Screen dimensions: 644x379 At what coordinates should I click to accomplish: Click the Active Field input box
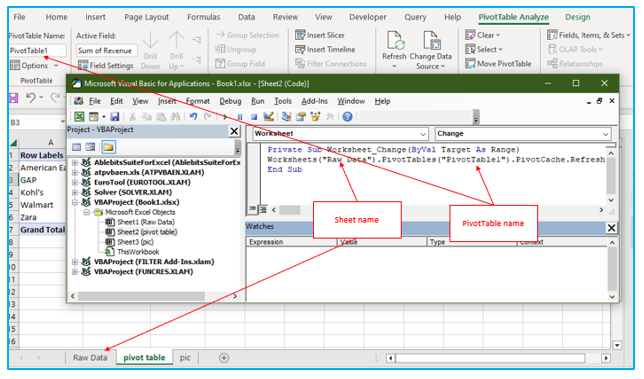pyautogui.click(x=107, y=51)
